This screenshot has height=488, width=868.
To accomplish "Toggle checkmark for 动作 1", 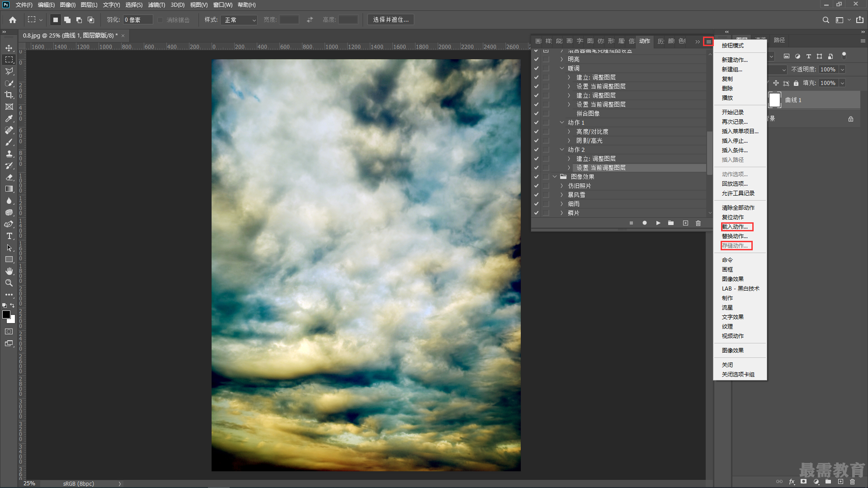I will (536, 122).
